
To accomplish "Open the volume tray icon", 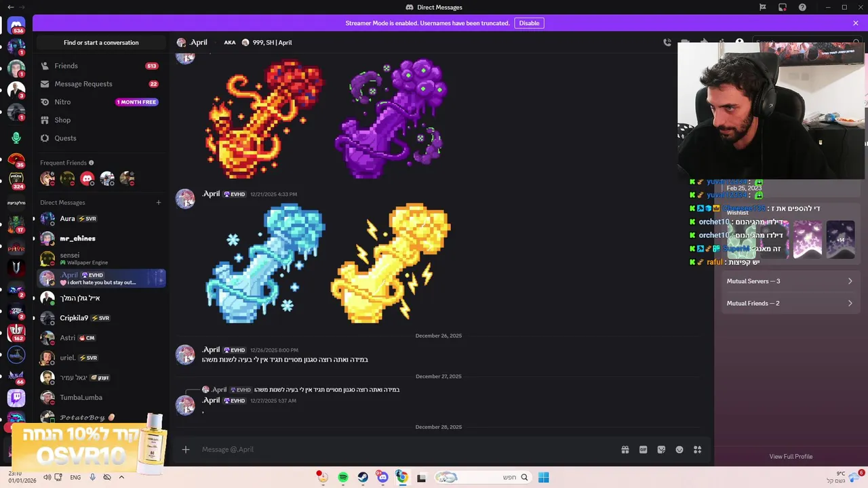I will click(x=47, y=477).
